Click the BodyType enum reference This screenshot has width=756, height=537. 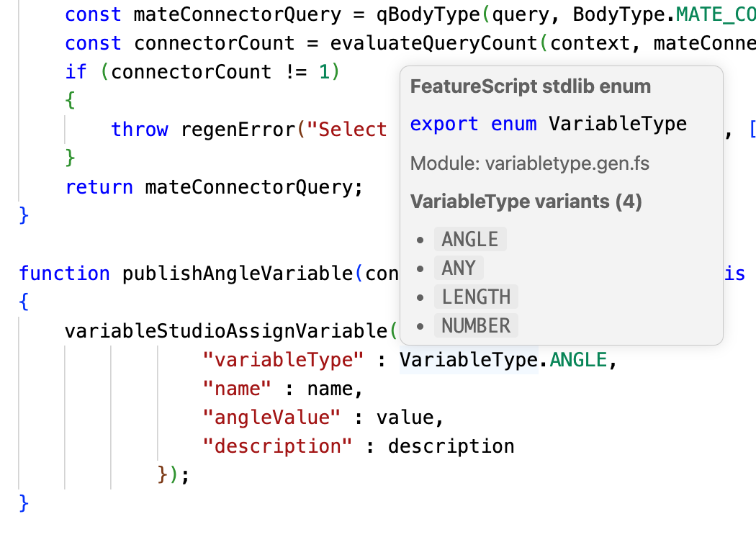(618, 14)
